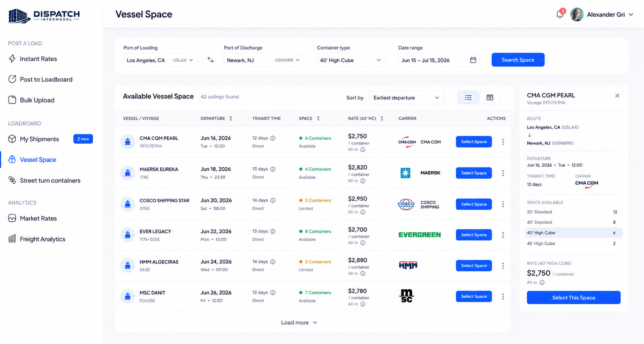Image resolution: width=644 pixels, height=344 pixels.
Task: Close the CMA CGM PEARL details panel
Action: point(617,96)
